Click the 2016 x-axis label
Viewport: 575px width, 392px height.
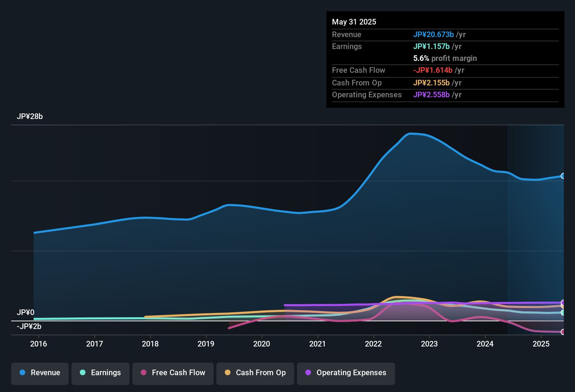(39, 344)
